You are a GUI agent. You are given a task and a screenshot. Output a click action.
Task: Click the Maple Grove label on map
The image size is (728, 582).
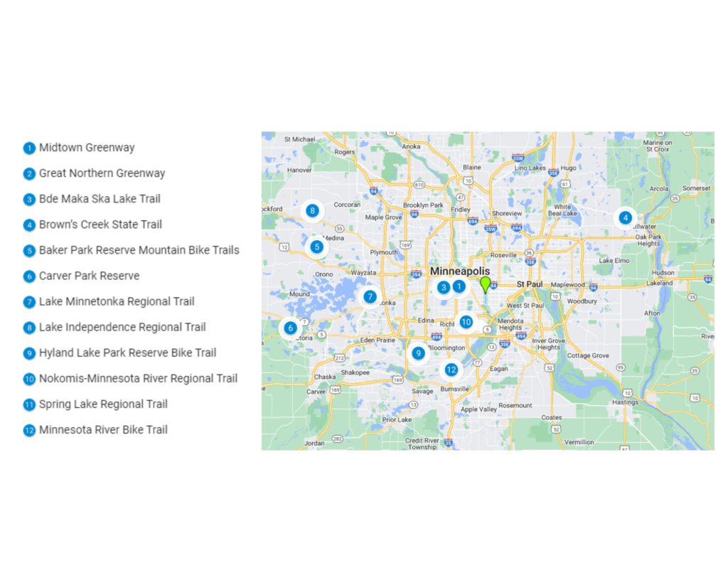383,217
